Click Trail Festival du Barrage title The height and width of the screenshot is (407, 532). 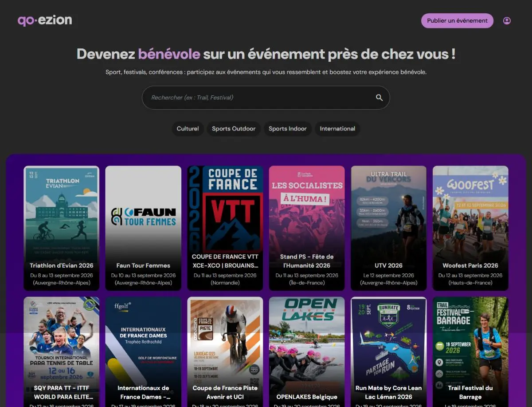coord(470,392)
